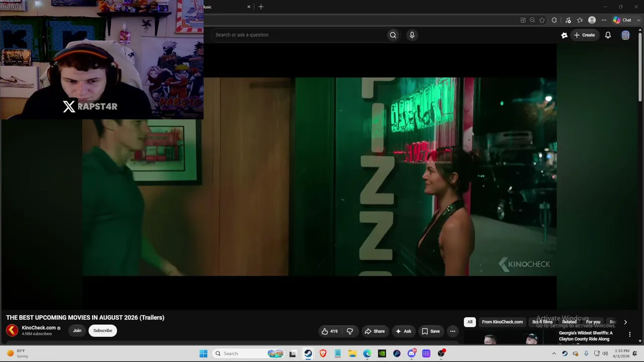Open Task View on the taskbar

(293, 353)
